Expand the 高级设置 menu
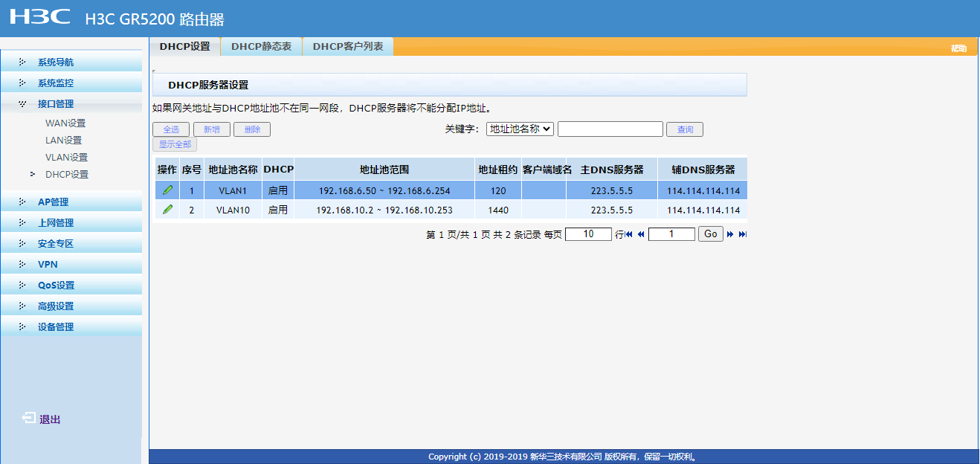 coord(71,306)
